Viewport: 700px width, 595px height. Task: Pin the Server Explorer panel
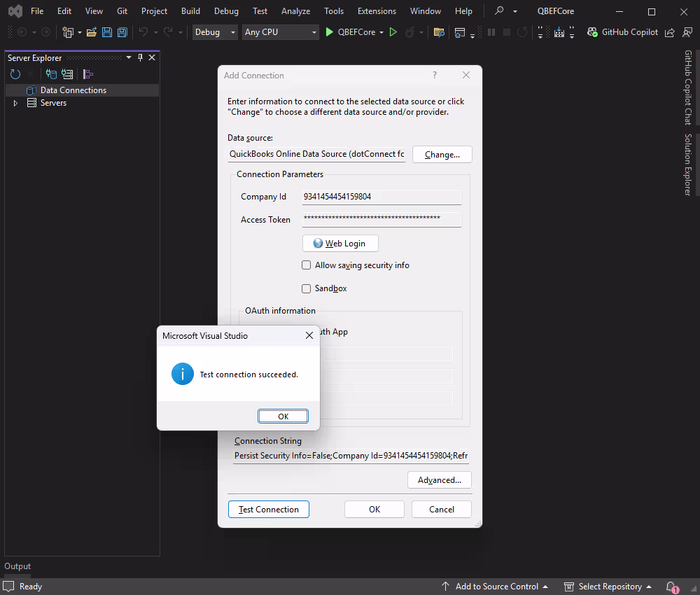point(140,57)
